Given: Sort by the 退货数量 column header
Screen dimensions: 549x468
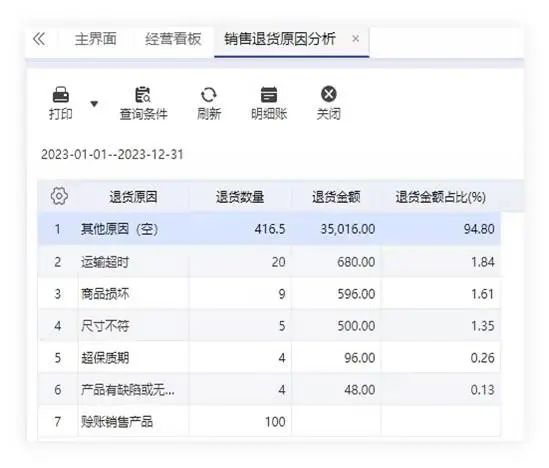Looking at the screenshot, I should coord(240,197).
